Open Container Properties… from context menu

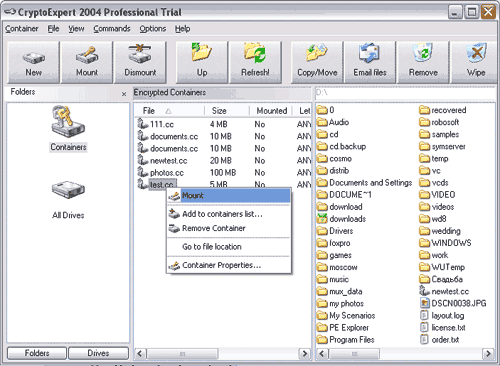tap(229, 265)
